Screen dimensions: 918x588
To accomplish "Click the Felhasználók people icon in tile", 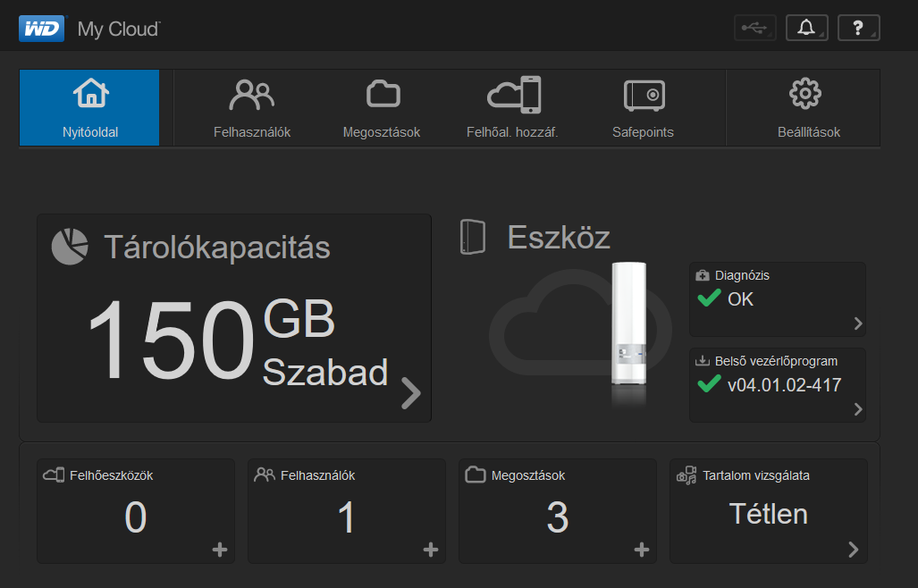I will [264, 475].
